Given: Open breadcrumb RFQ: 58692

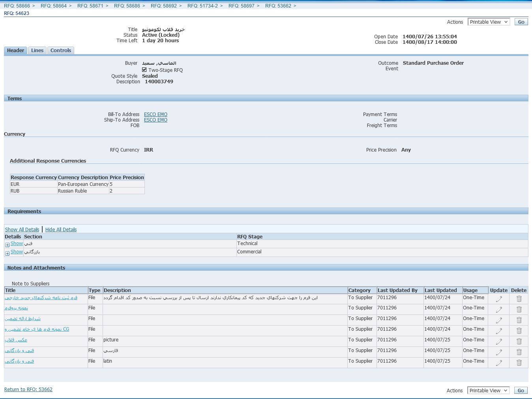Looking at the screenshot, I should 164,6.
